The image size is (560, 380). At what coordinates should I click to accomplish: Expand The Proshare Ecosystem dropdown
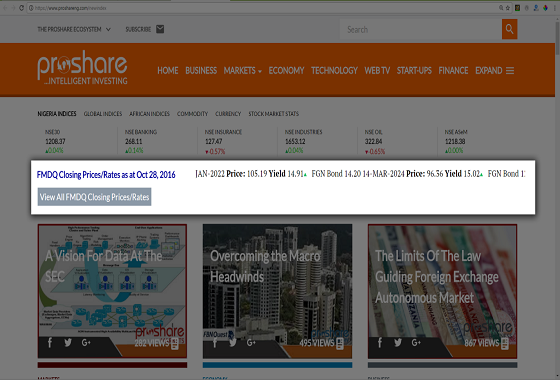tap(74, 29)
